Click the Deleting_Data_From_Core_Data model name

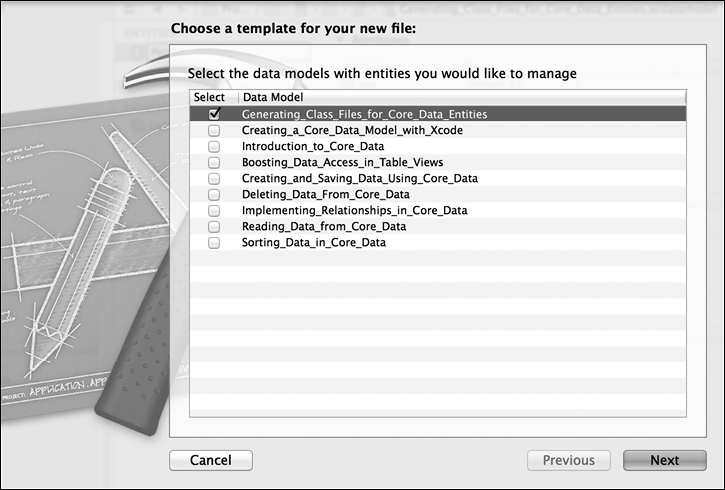click(x=325, y=195)
